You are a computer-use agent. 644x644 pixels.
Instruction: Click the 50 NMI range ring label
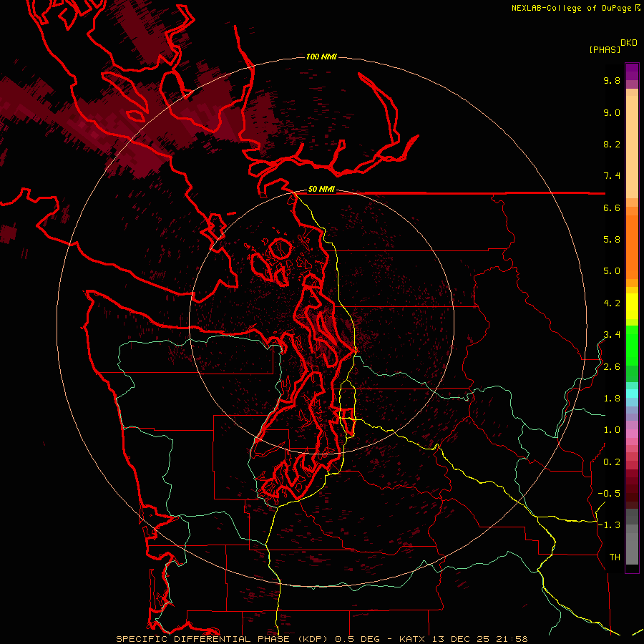tap(321, 190)
